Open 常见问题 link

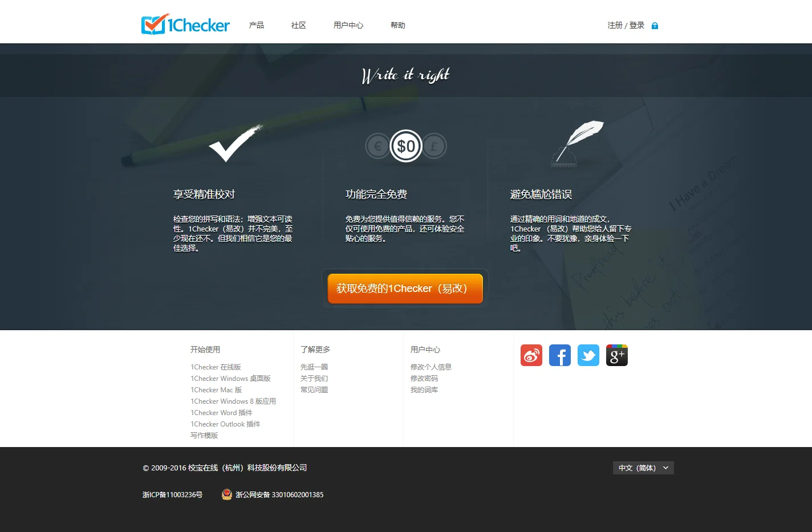click(x=314, y=389)
